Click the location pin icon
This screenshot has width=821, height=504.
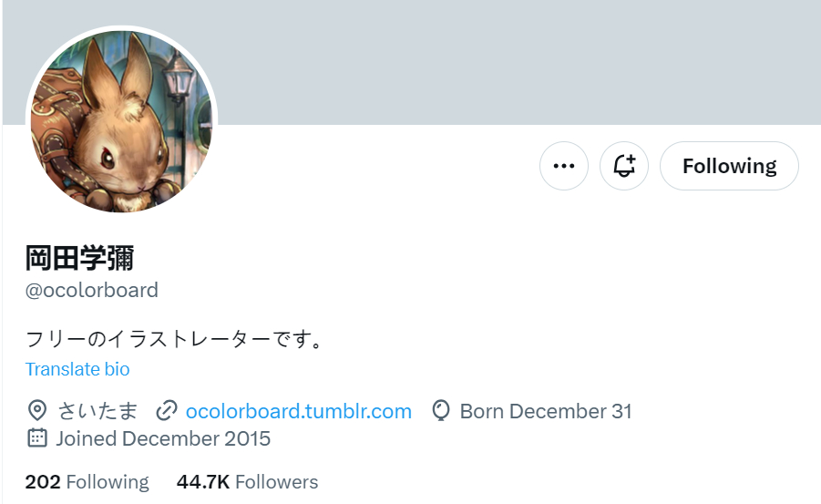pyautogui.click(x=37, y=411)
